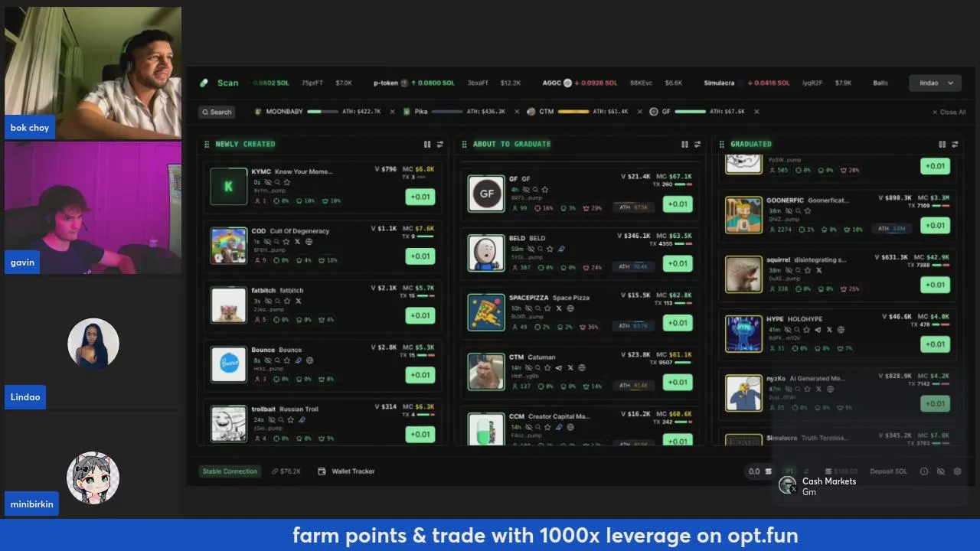Open CTM Catuman website globe icon
Screen dimensions: 980x551
(581, 367)
